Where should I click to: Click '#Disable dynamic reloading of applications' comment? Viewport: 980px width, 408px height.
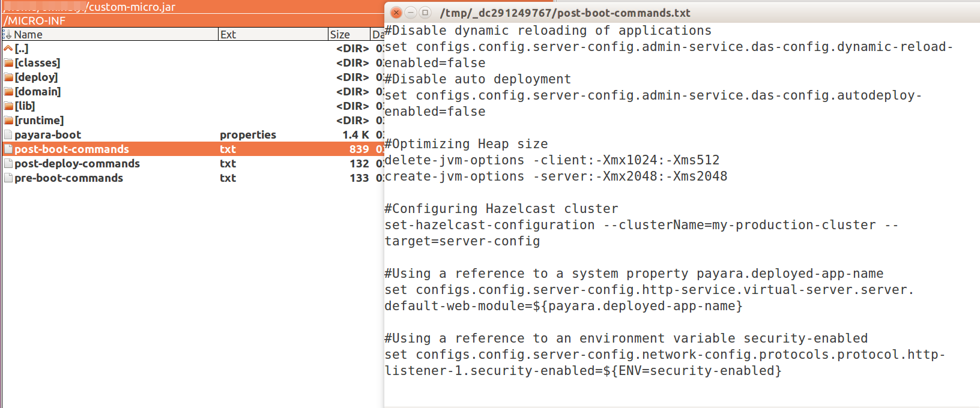tap(548, 31)
